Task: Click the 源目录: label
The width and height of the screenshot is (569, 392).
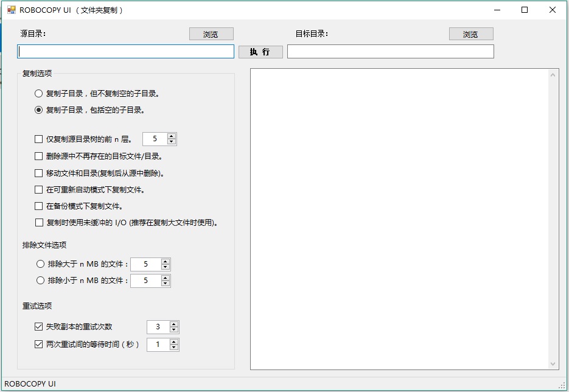Action: pos(33,33)
